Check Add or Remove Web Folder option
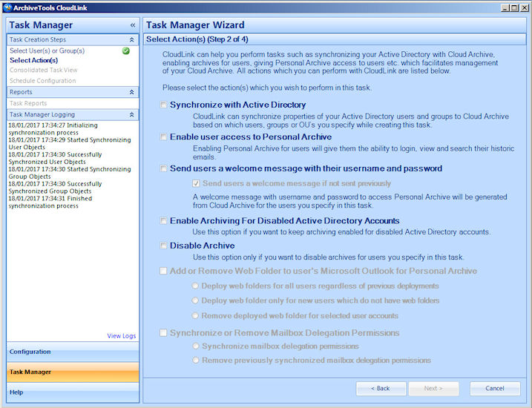Image resolution: width=532 pixels, height=408 pixels. [163, 271]
